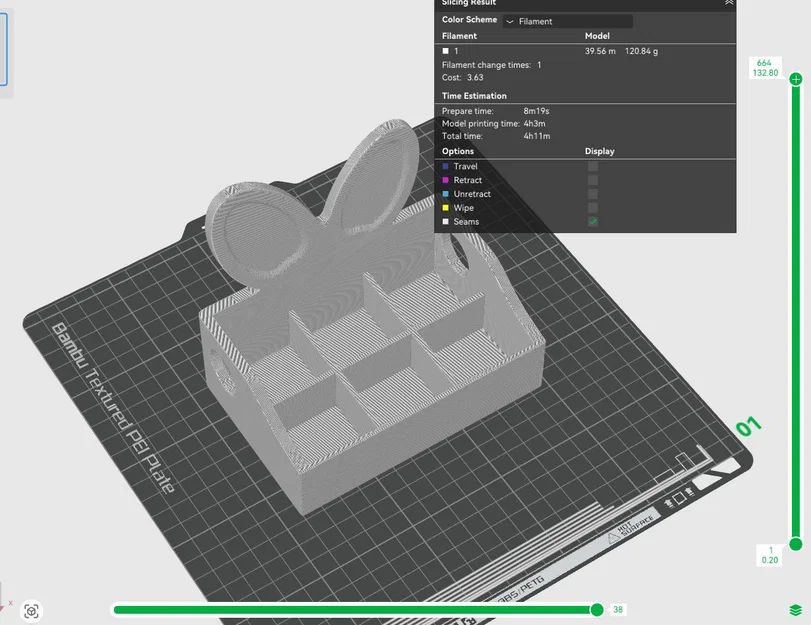The width and height of the screenshot is (811, 625).
Task: Click the Prepare time 8m19s value
Action: pyautogui.click(x=536, y=111)
